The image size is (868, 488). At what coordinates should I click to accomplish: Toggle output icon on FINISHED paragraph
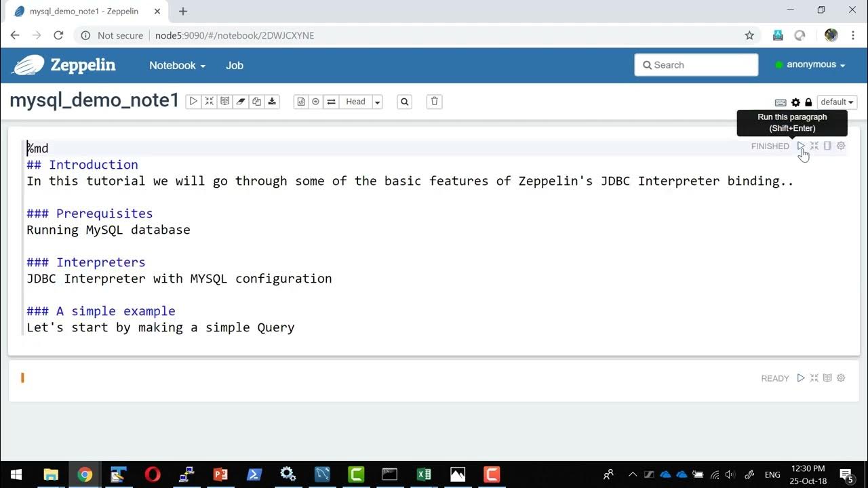827,146
